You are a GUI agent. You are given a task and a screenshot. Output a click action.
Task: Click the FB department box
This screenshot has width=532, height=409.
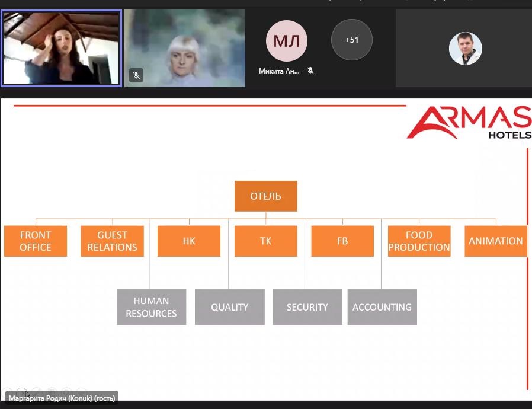(342, 241)
